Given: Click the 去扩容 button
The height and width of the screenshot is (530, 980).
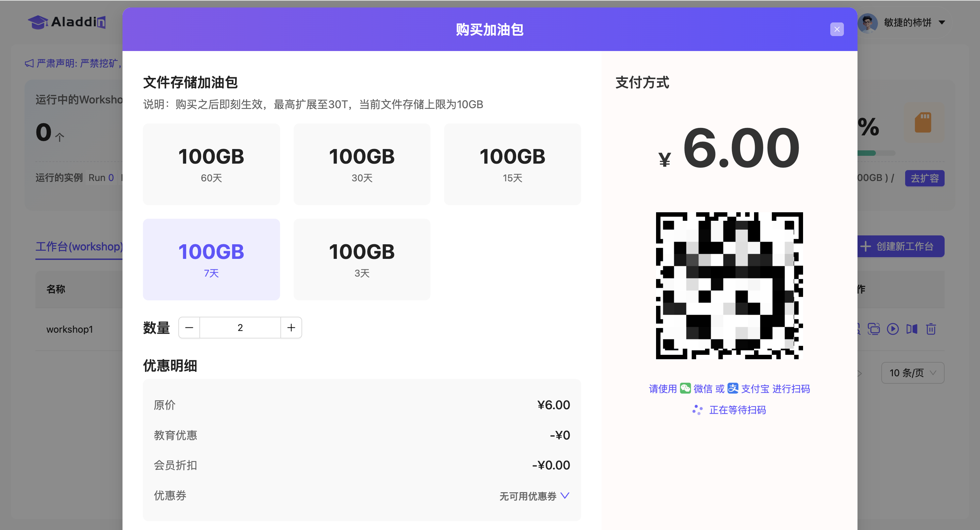Looking at the screenshot, I should coord(924,178).
